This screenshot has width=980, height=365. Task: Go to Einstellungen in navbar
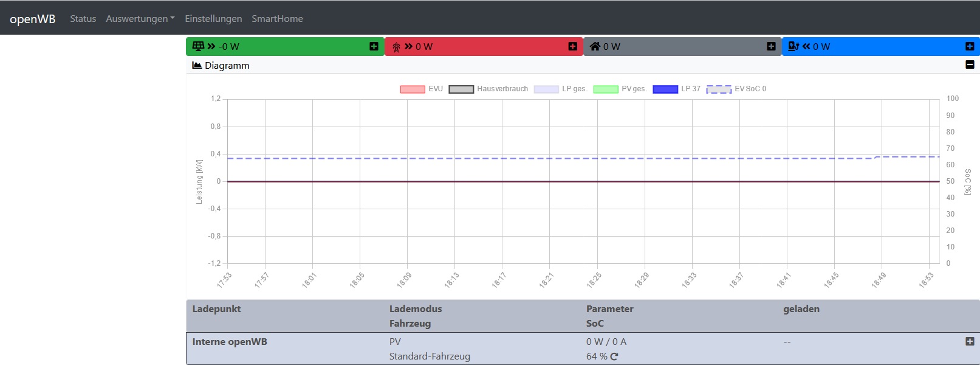point(213,18)
